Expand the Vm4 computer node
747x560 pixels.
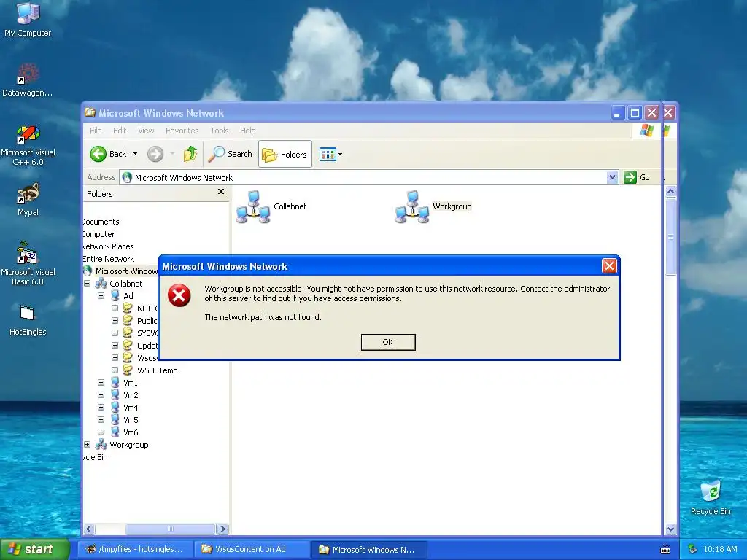click(101, 407)
